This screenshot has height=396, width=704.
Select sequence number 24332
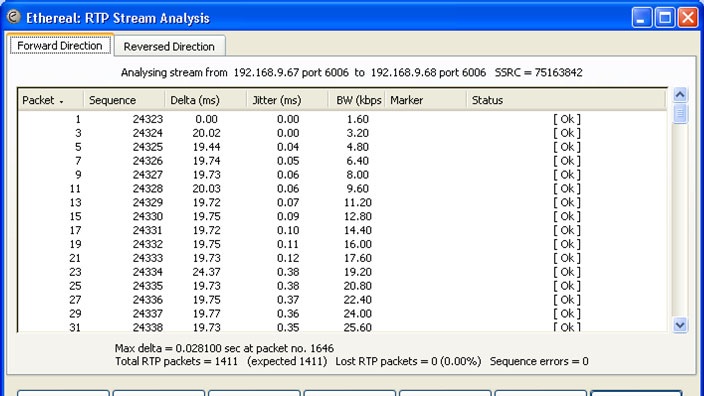pyautogui.click(x=148, y=244)
